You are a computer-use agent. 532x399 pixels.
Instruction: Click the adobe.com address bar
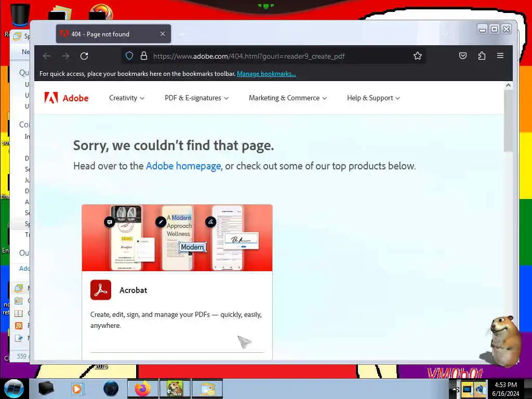273,56
